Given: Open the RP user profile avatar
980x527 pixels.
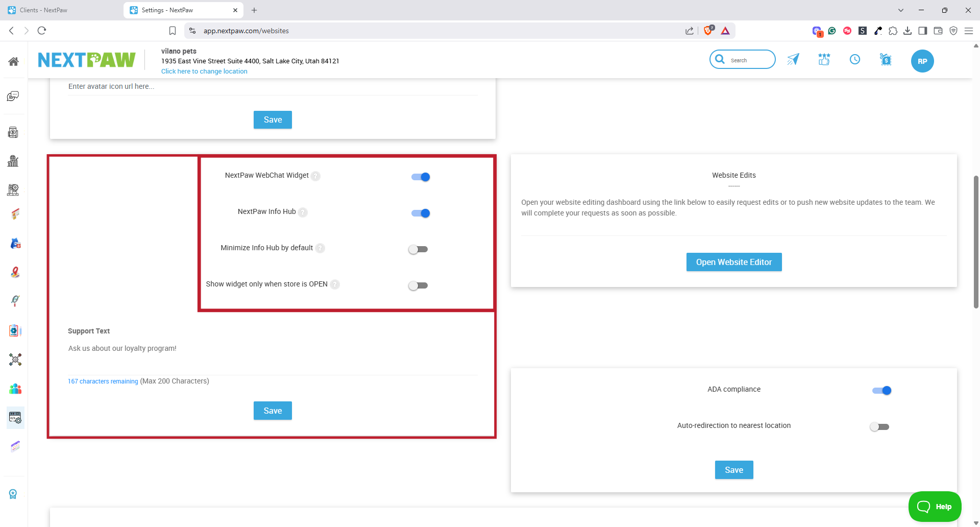Looking at the screenshot, I should point(922,61).
